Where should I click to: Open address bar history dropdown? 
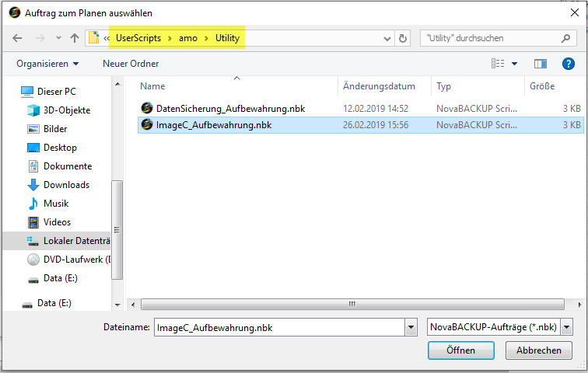387,38
